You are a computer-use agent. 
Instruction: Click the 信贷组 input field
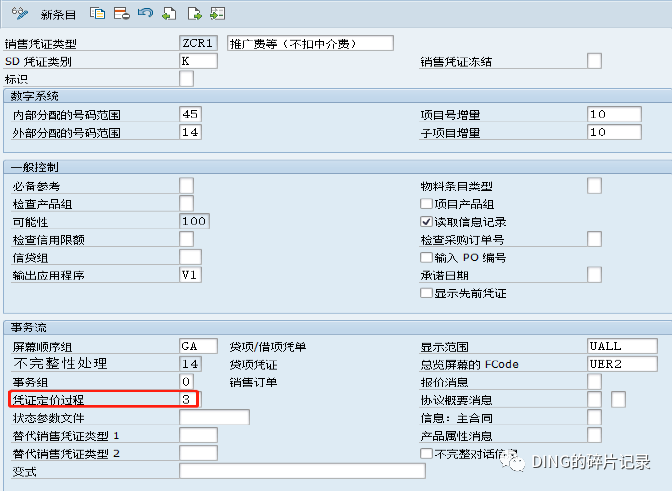[190, 257]
